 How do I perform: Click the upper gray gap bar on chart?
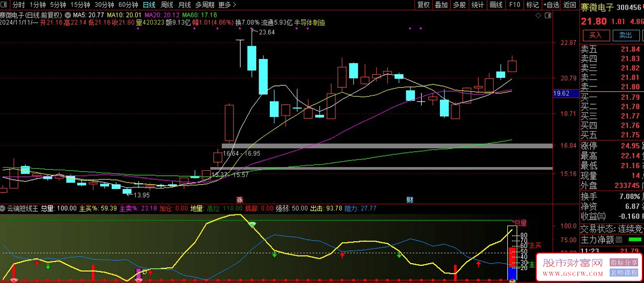[x=387, y=146]
